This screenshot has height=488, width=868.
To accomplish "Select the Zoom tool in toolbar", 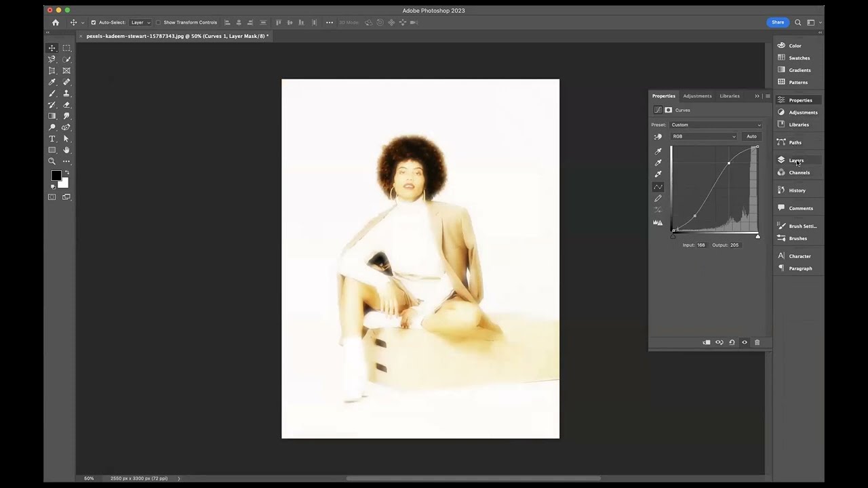I will [x=52, y=161].
